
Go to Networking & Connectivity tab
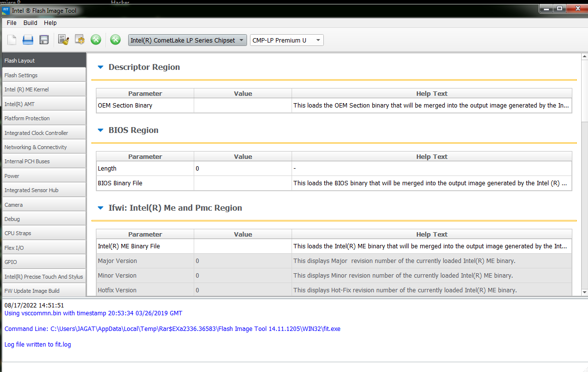click(x=44, y=147)
